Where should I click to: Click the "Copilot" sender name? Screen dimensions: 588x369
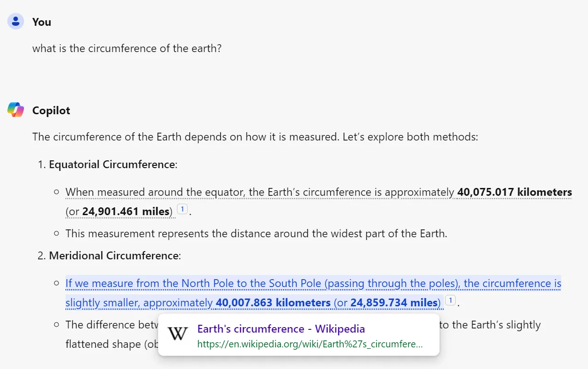(51, 111)
